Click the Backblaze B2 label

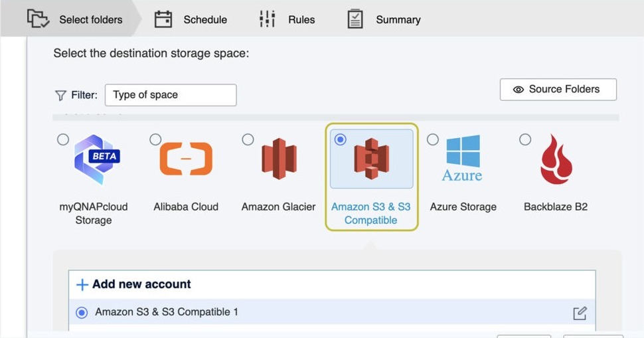[x=556, y=207]
